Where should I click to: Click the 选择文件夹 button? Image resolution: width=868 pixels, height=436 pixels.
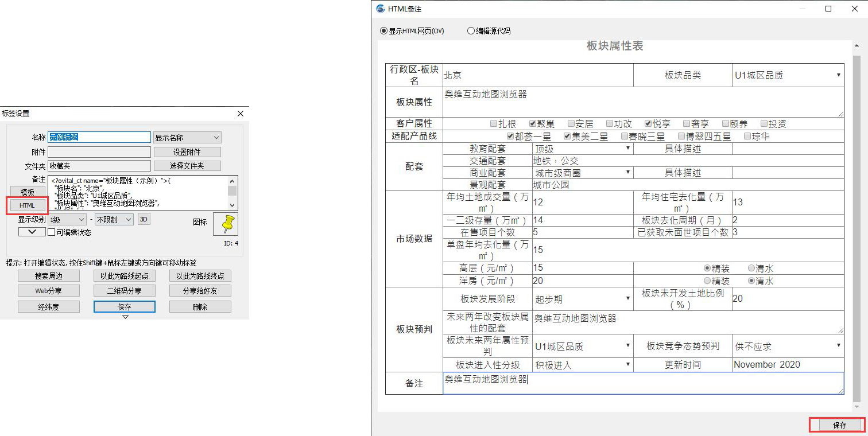point(187,166)
